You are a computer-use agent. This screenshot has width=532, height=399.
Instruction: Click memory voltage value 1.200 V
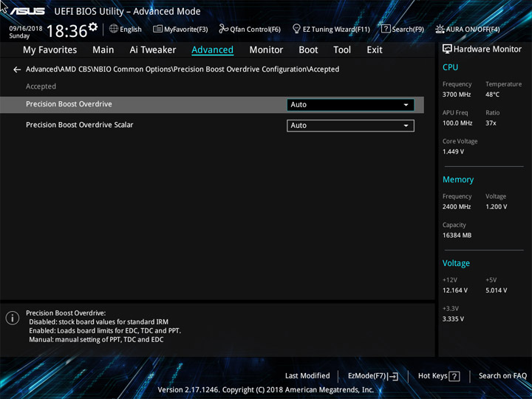click(x=496, y=207)
